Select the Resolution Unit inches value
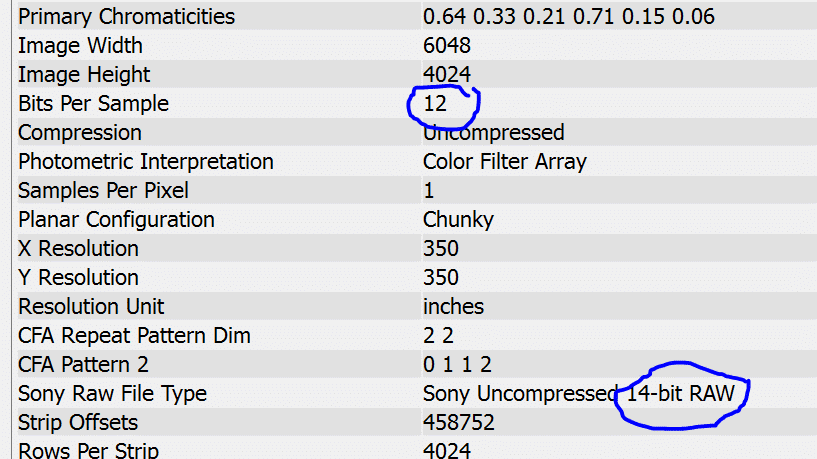Screen dimensions: 817x459 [x=453, y=306]
